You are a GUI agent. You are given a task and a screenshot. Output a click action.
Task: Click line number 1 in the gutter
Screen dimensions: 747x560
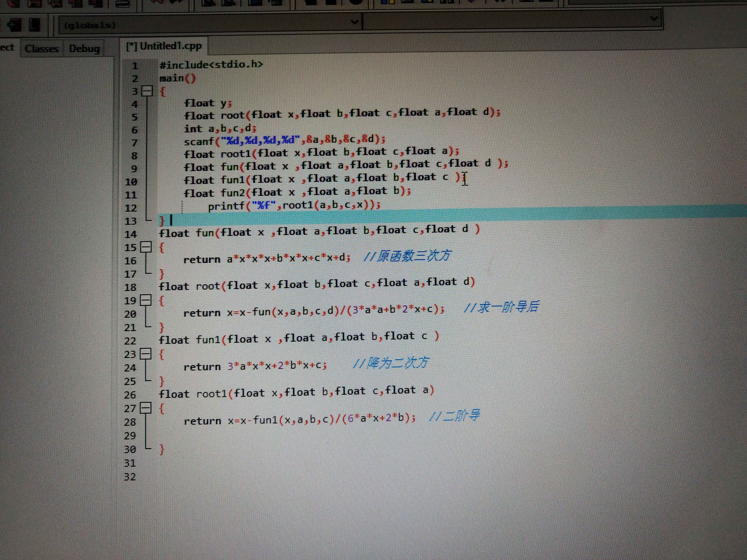pos(135,66)
